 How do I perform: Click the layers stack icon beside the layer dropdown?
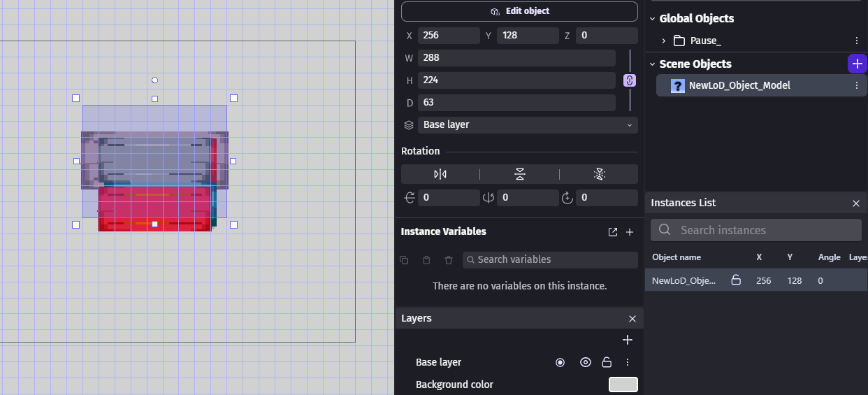(x=410, y=124)
